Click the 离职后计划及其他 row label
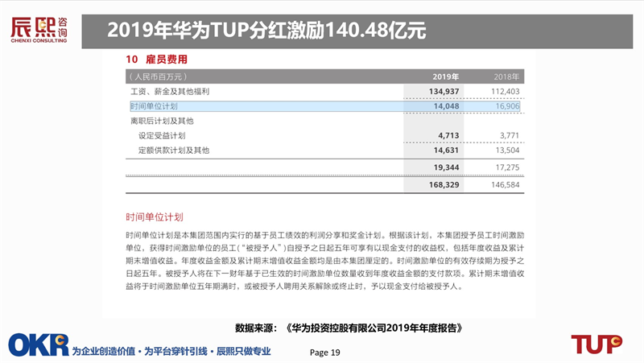 pyautogui.click(x=162, y=122)
